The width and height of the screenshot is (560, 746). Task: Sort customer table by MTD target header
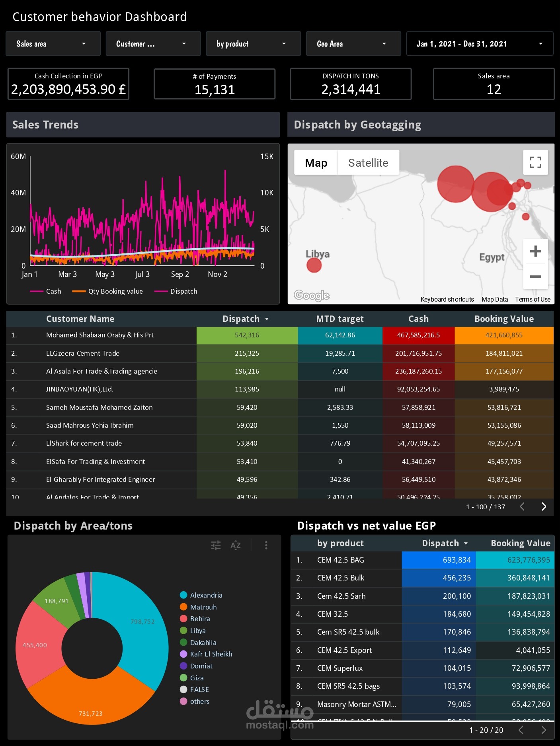(340, 319)
